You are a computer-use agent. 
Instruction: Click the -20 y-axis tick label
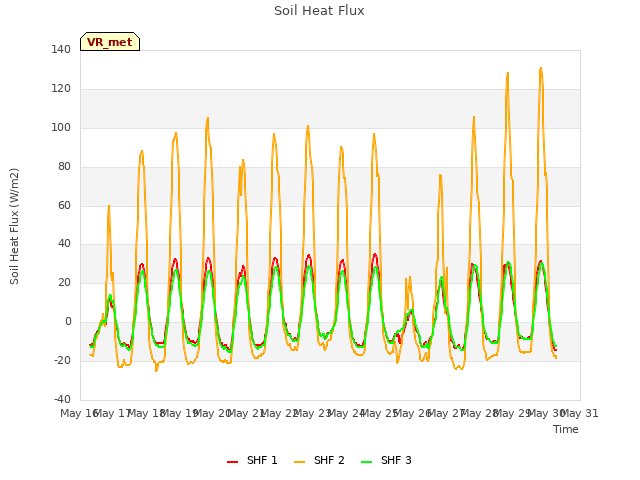(x=62, y=360)
